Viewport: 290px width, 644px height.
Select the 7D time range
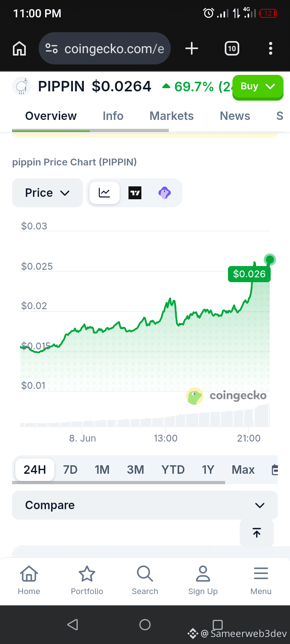coord(70,470)
